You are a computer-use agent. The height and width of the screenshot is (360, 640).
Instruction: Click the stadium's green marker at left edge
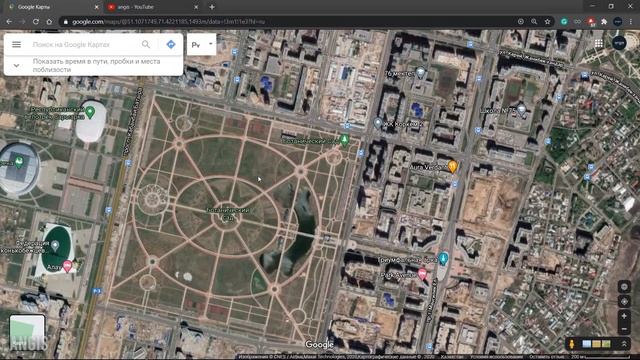click(x=19, y=162)
